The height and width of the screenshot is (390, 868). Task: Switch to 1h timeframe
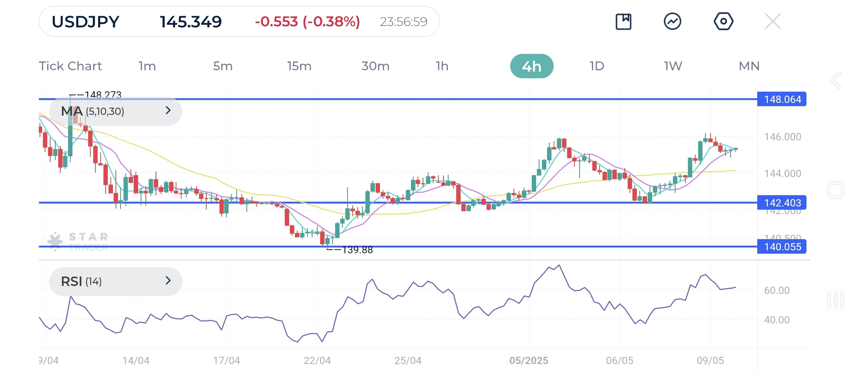[x=442, y=66]
